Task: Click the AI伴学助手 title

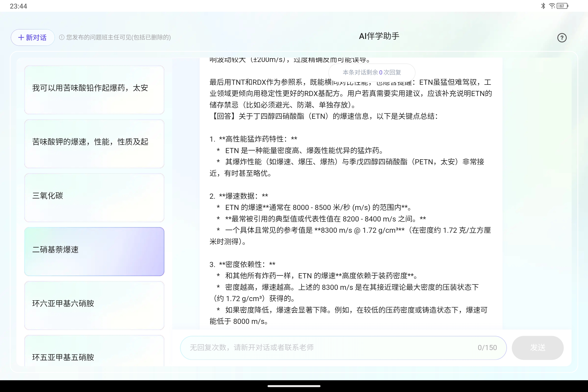Action: point(379,36)
